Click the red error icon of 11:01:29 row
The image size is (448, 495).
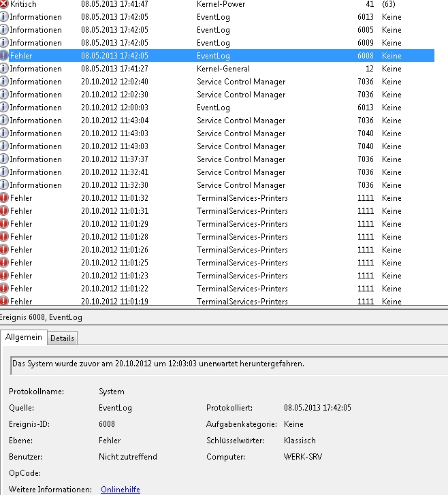(4, 224)
